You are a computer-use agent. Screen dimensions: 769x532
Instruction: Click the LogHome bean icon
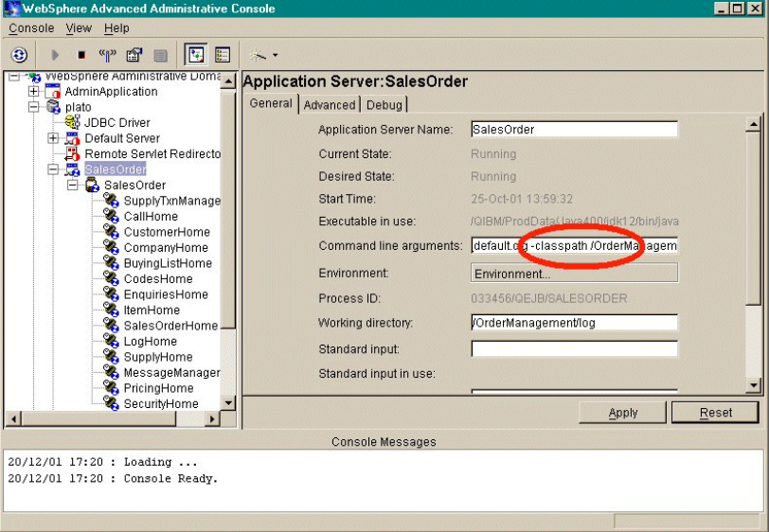click(112, 342)
